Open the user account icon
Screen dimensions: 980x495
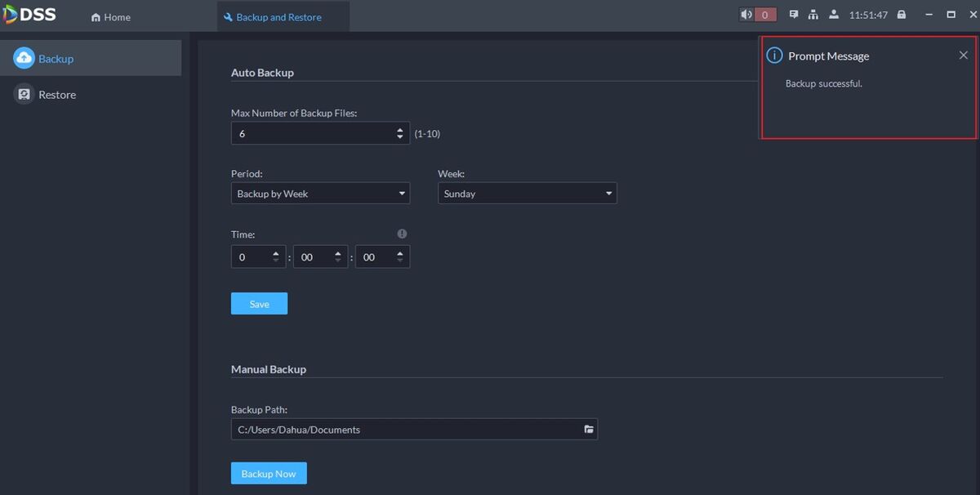coord(833,15)
